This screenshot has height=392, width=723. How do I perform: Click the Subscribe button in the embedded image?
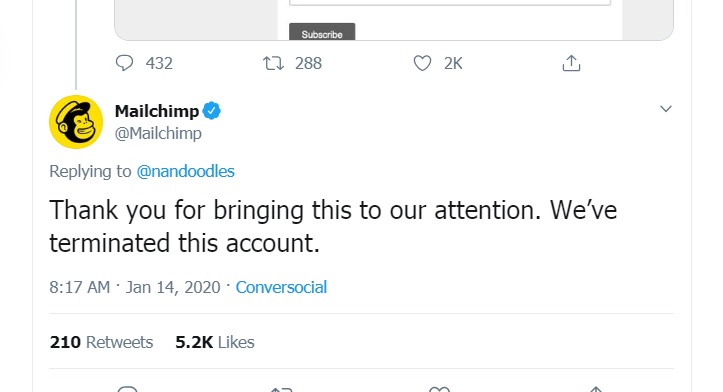tap(322, 32)
